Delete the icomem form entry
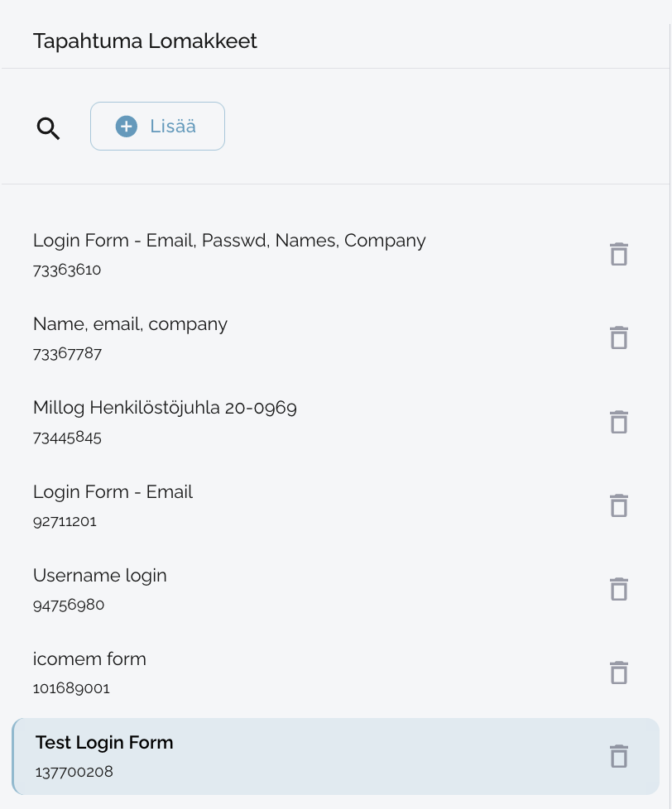The image size is (672, 809). pyautogui.click(x=618, y=673)
